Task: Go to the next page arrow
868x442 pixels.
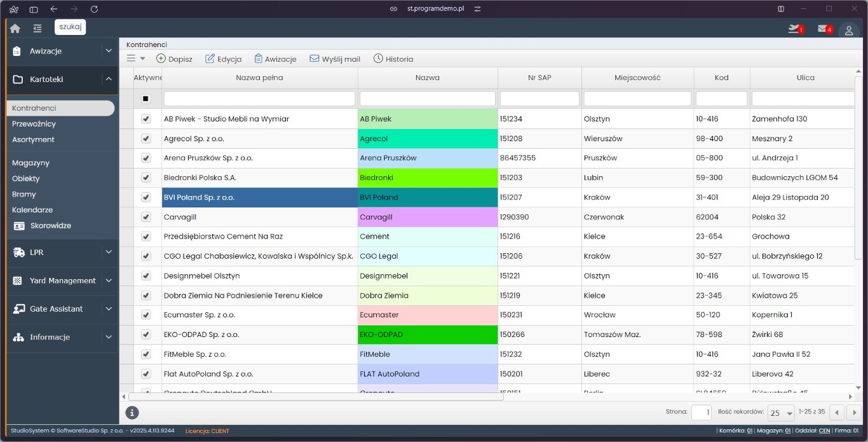Action: (854, 413)
